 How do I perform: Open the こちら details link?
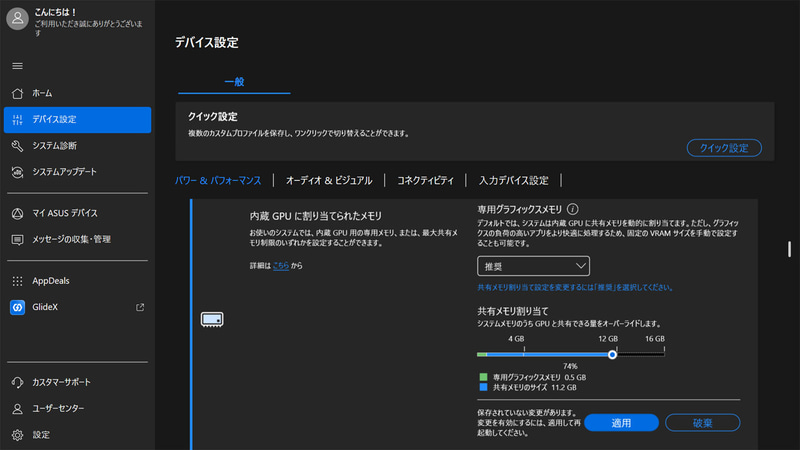click(x=281, y=266)
